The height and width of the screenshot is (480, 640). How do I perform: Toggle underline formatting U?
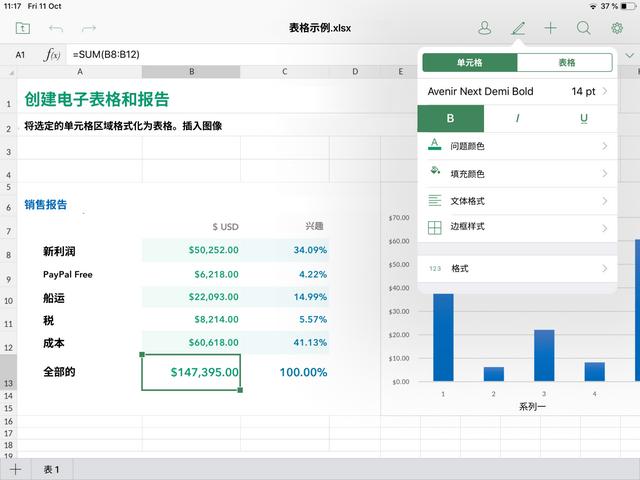click(584, 118)
